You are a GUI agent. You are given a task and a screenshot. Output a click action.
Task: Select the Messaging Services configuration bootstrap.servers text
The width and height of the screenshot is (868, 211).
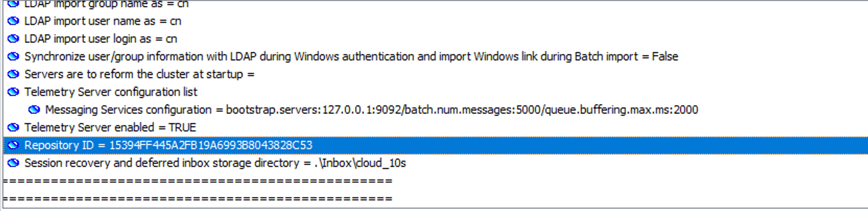pyautogui.click(x=371, y=110)
